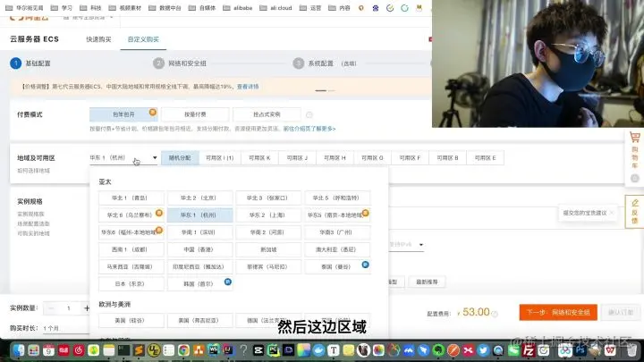The image size is (644, 362).
Task: Pick region 日本（东京）
Action: coord(131,284)
